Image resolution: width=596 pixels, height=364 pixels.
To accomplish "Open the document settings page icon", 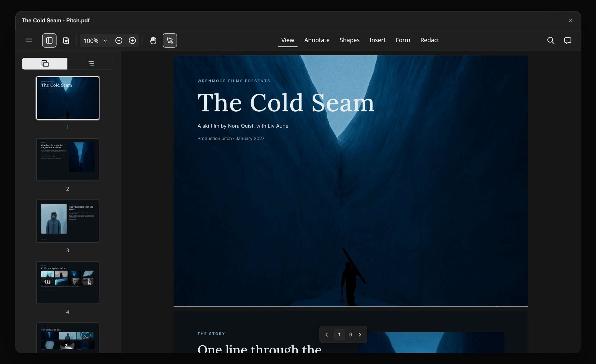I will [x=66, y=40].
